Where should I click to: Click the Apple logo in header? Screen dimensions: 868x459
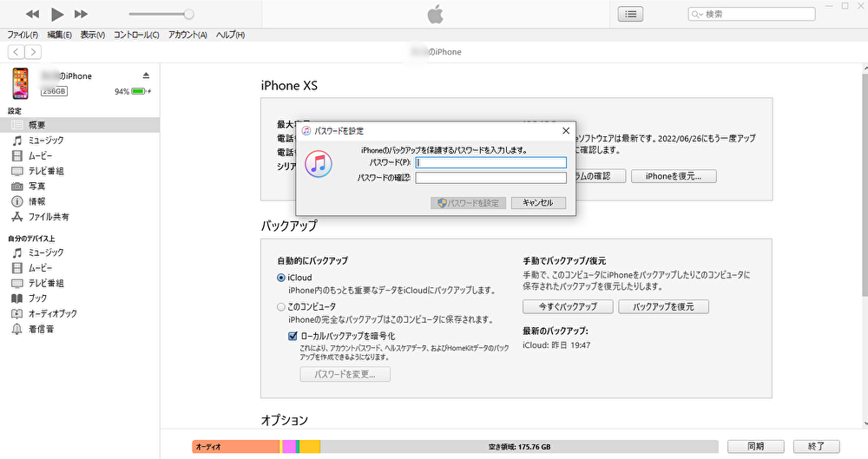point(435,15)
